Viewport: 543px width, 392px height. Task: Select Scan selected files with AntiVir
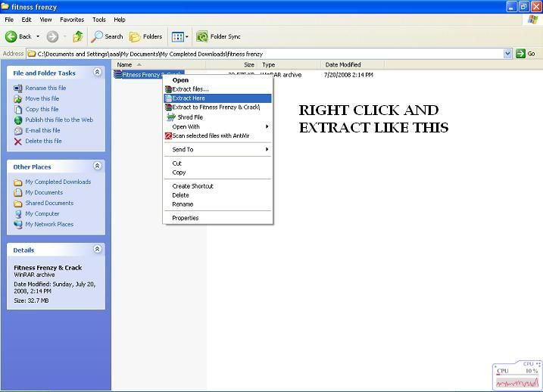[x=211, y=136]
